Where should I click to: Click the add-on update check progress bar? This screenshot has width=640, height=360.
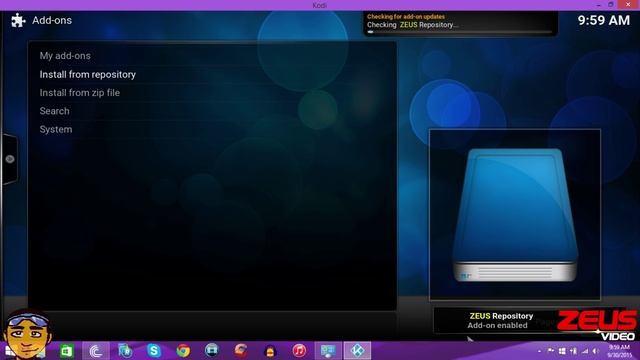[460, 32]
